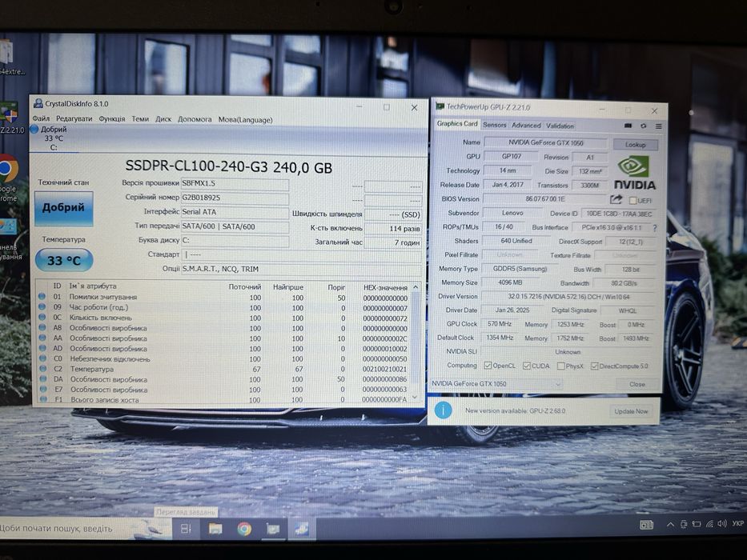Toggle the CUDA checkbox
747x560 pixels.
(527, 366)
